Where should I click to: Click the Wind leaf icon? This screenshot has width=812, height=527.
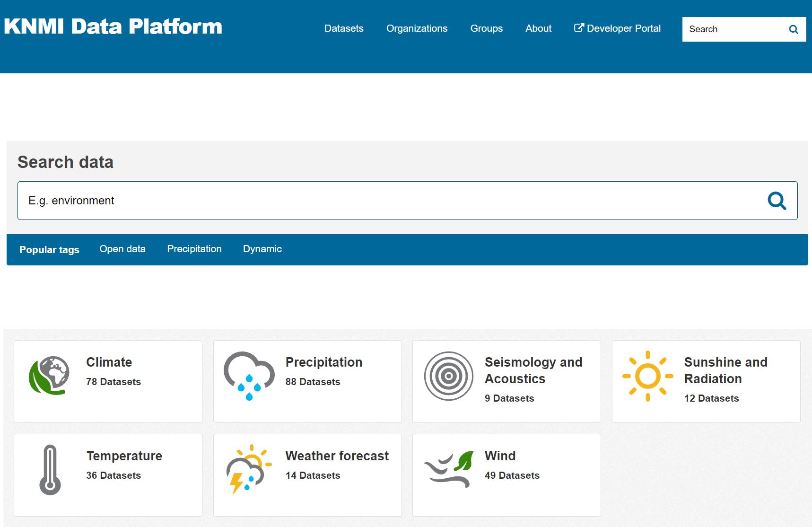click(449, 469)
